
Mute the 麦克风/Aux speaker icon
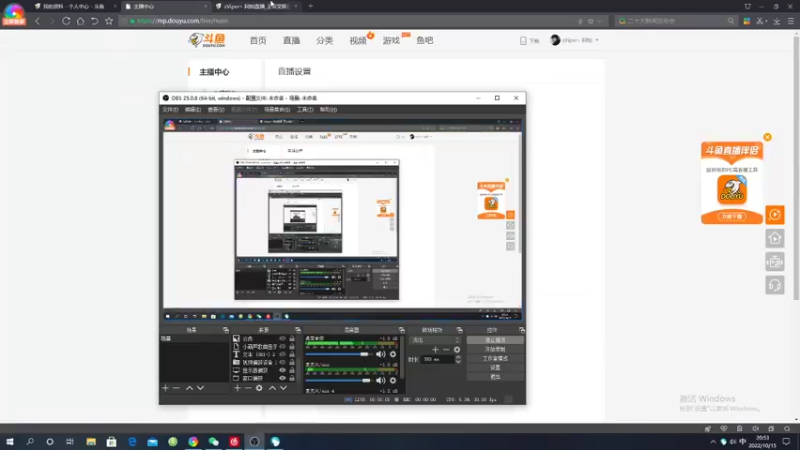381,381
